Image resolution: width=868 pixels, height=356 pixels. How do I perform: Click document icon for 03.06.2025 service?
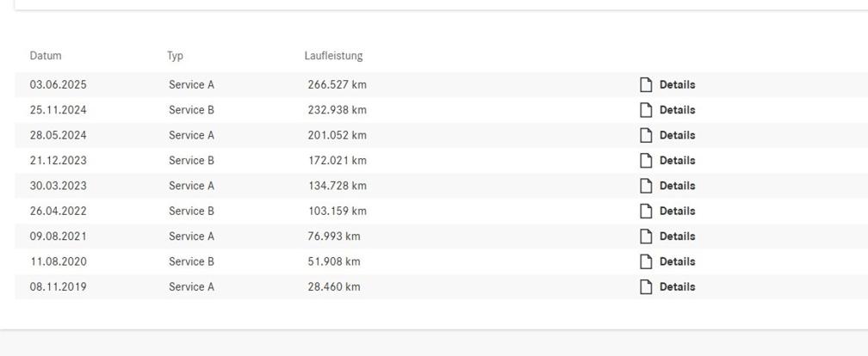[646, 84]
